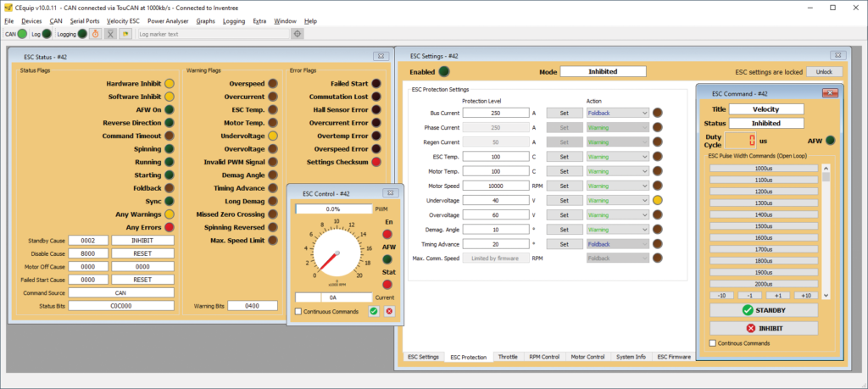Image resolution: width=868 pixels, height=389 pixels.
Task: Click the Warning Bits 0400 field
Action: tap(253, 305)
